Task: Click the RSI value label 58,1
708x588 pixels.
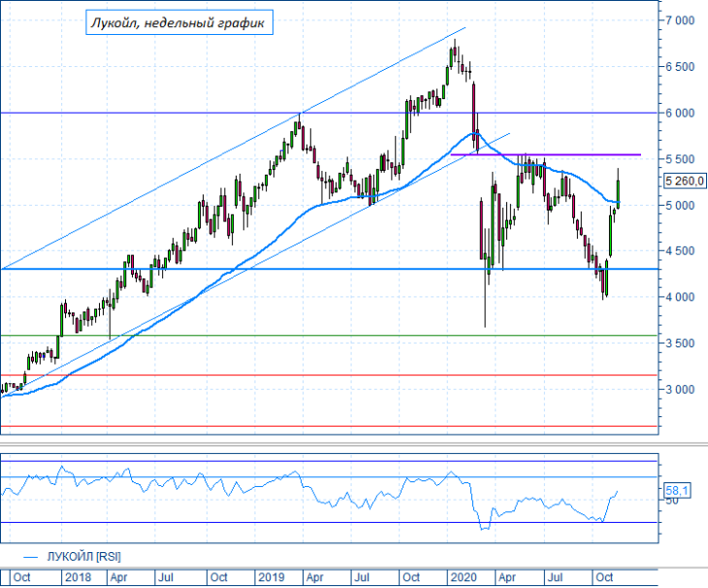Action: (677, 490)
